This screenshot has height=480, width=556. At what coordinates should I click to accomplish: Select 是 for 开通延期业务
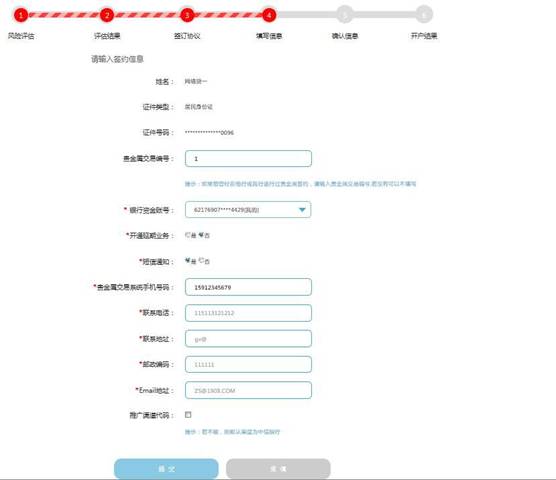click(188, 235)
